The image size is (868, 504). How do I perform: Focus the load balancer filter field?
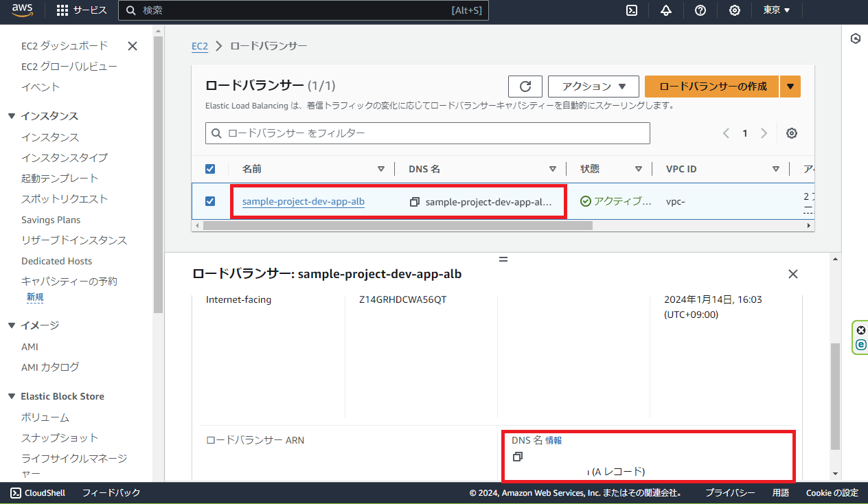[x=428, y=133]
